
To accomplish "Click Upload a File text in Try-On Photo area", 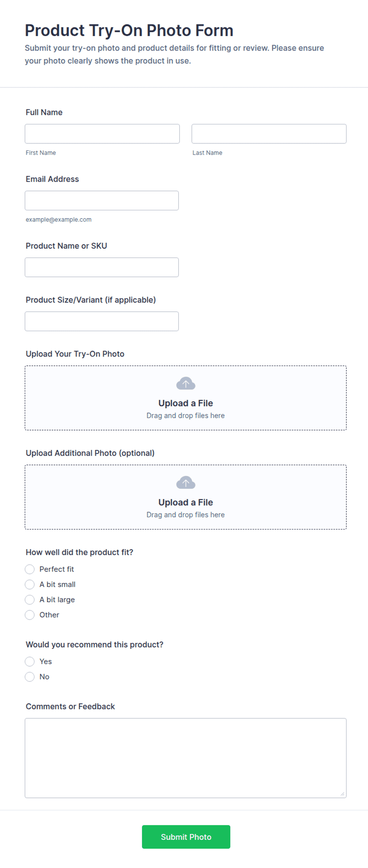I will point(186,403).
